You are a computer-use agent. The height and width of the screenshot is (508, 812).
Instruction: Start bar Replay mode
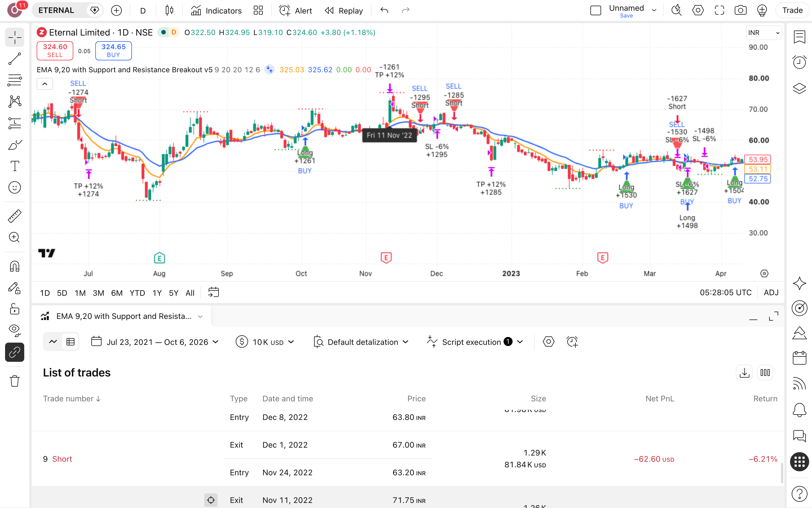tap(344, 10)
